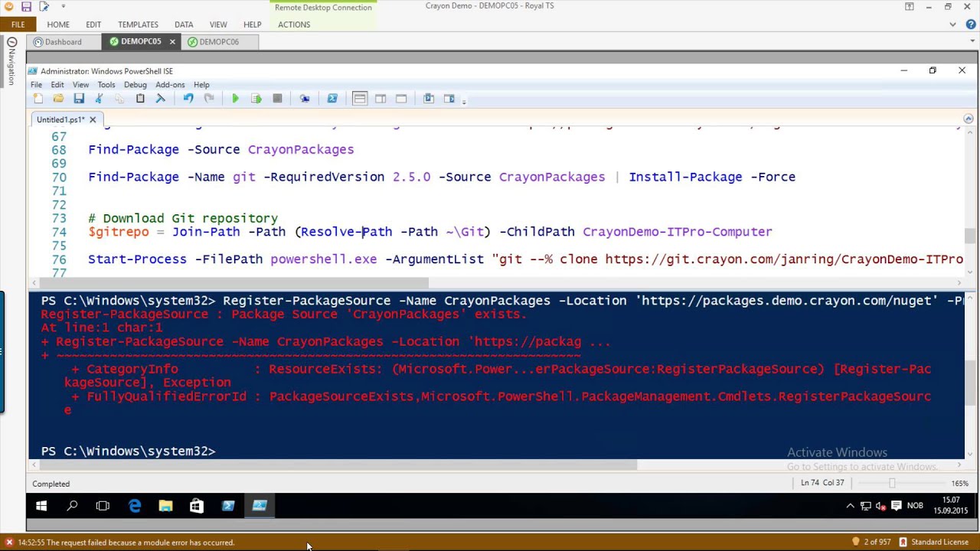980x551 pixels.
Task: Save the current script
Action: click(x=79, y=99)
